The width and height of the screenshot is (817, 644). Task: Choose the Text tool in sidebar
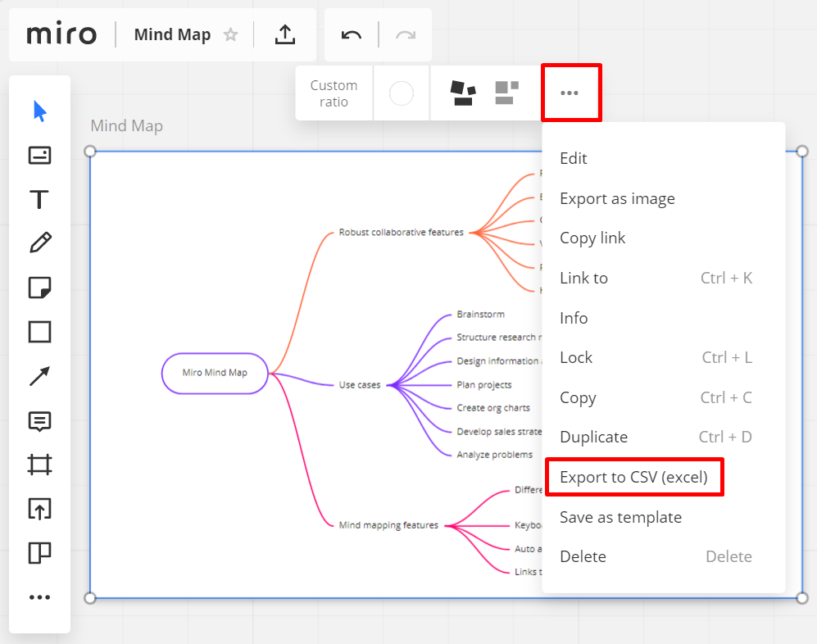click(39, 200)
